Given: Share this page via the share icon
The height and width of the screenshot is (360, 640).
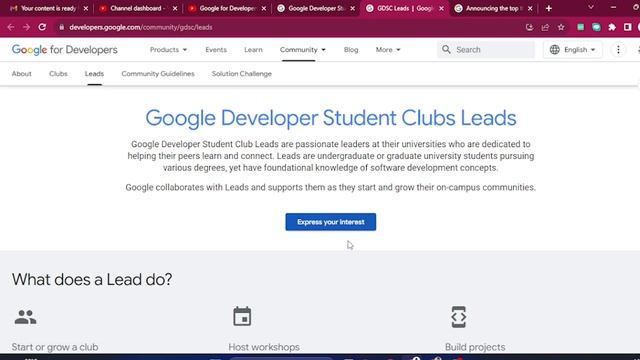Looking at the screenshot, I should pyautogui.click(x=545, y=27).
